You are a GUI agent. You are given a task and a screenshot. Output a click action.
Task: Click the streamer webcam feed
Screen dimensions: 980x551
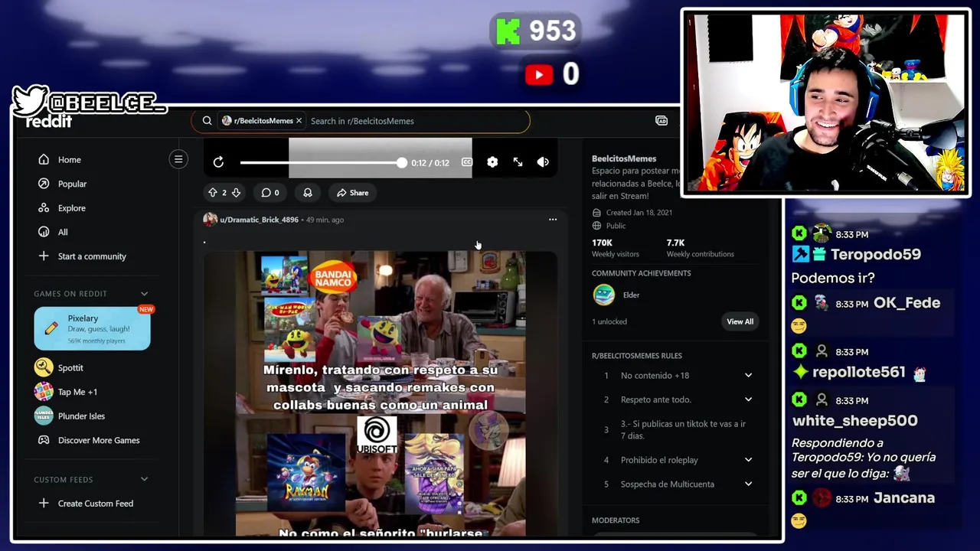pyautogui.click(x=825, y=103)
